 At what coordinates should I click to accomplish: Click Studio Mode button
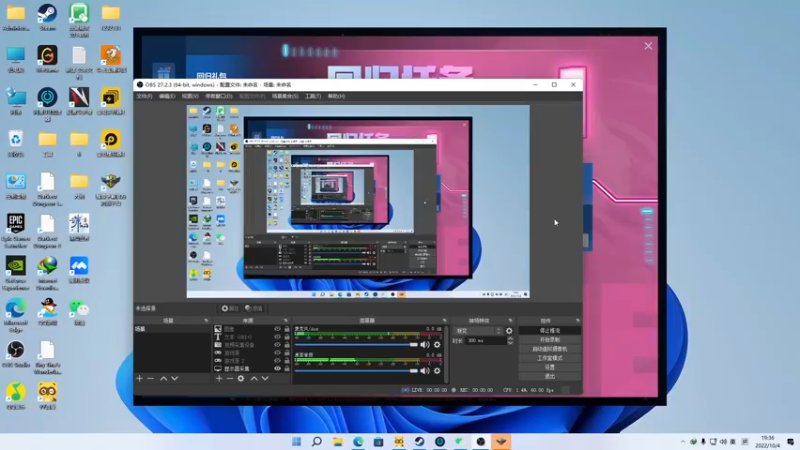(549, 358)
